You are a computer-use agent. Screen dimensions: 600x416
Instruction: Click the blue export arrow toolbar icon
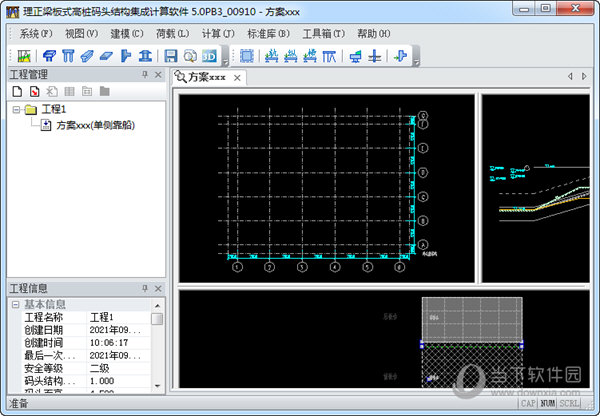[400, 56]
